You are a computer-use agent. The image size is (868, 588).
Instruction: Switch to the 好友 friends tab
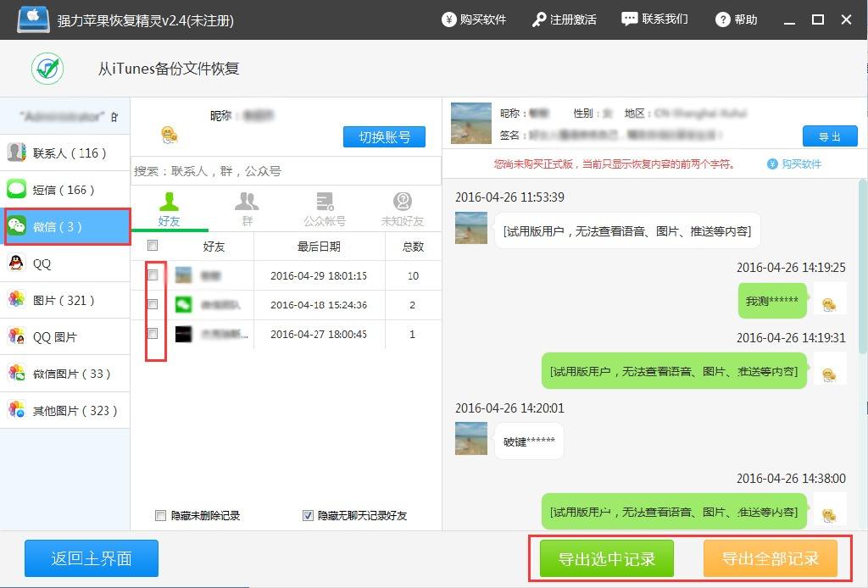169,209
